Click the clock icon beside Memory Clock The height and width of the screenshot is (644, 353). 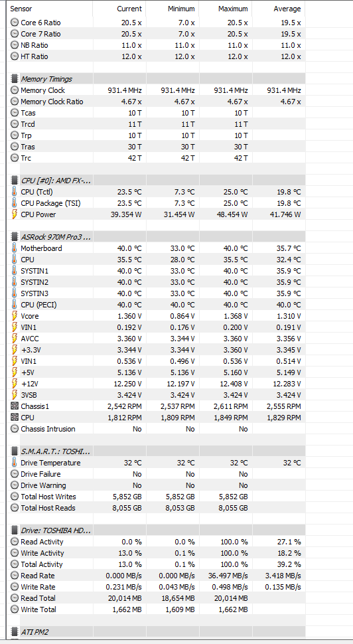pyautogui.click(x=15, y=90)
